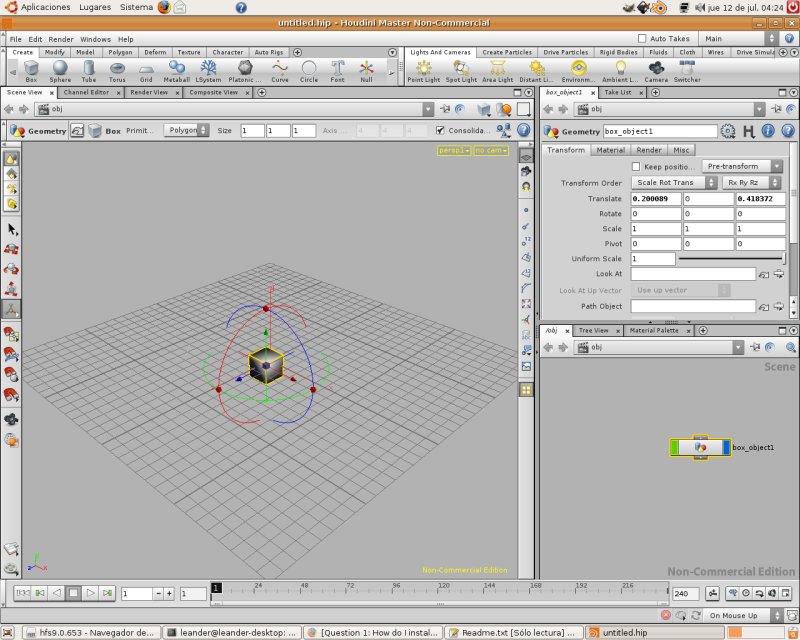Click the Platonic solids shelf tool
The width and height of the screenshot is (800, 640).
pos(245,71)
